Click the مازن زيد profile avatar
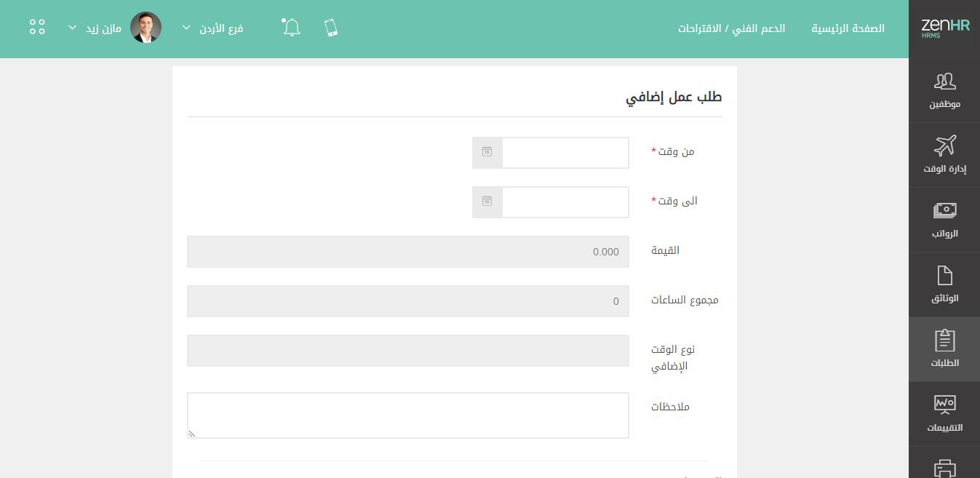The image size is (980, 478). [x=146, y=28]
